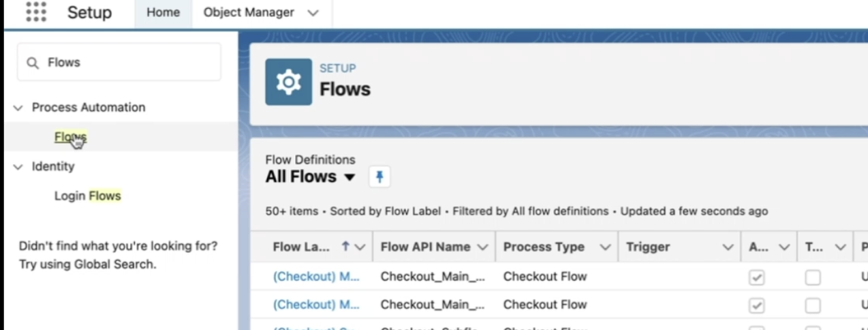
Task: Click the Setup Flows gear icon
Action: tap(288, 82)
